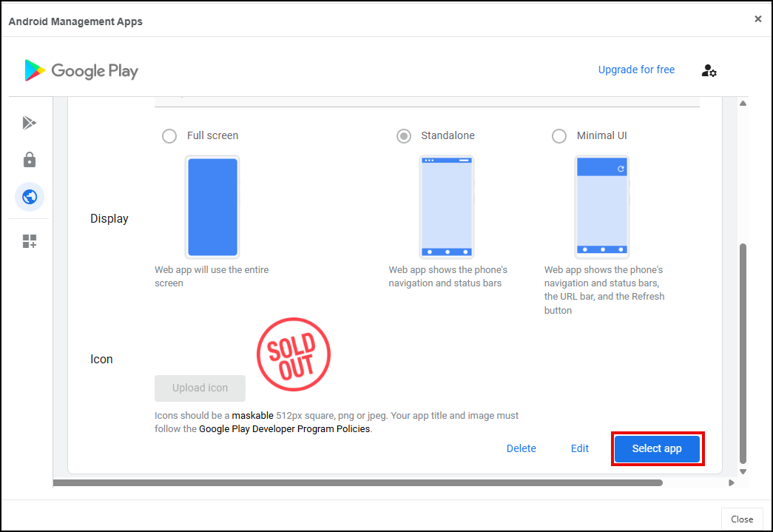
Task: Choose the Minimal UI radio button
Action: coord(559,136)
